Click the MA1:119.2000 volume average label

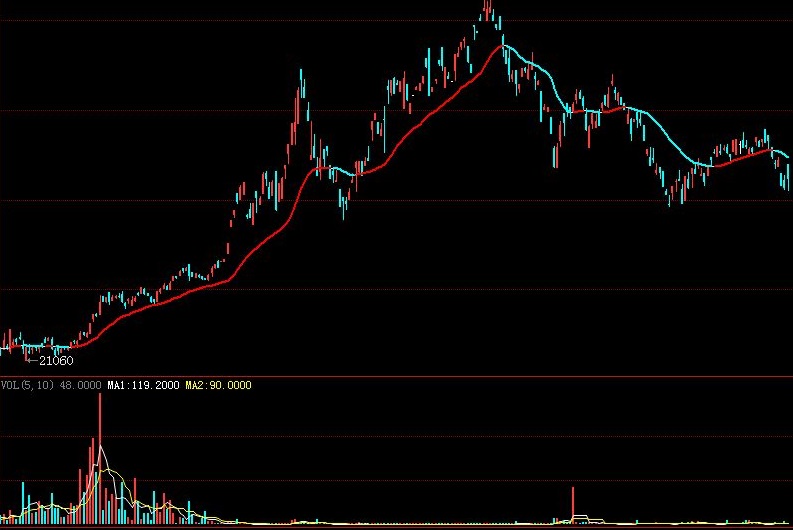pos(143,385)
